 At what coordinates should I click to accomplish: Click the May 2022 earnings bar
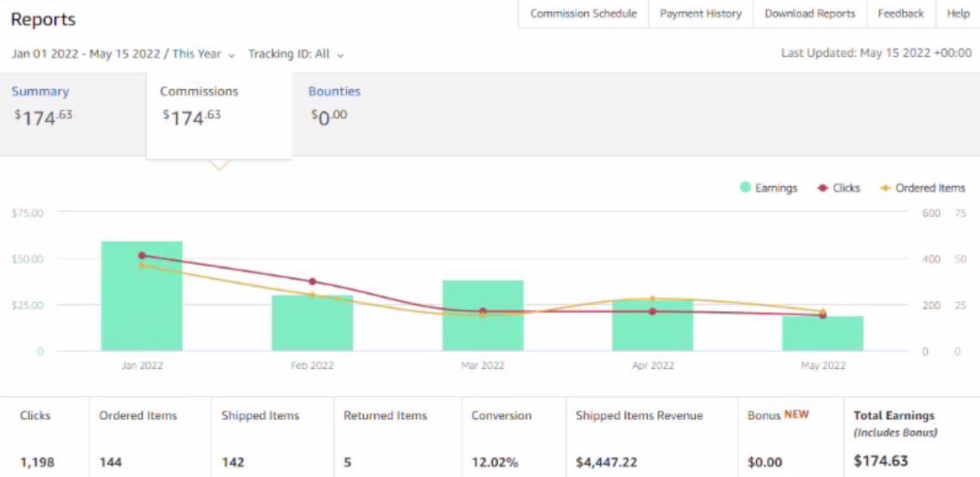(x=822, y=333)
